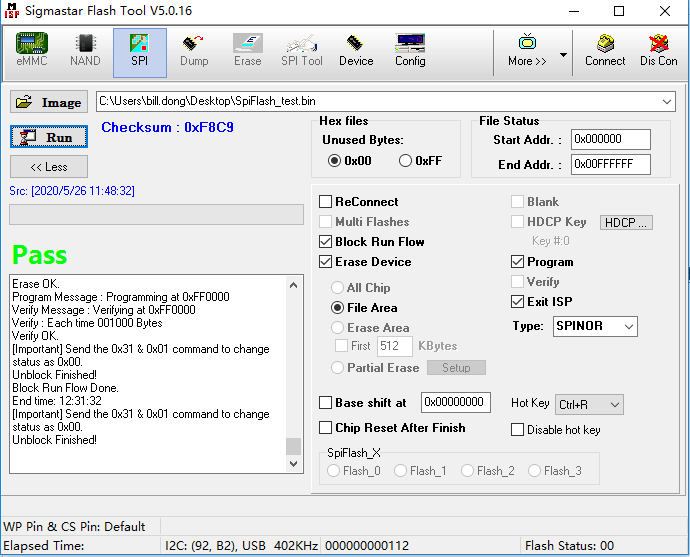Viewport: 690px width, 557px height.
Task: Enable the ReConnect checkbox
Action: [x=326, y=202]
